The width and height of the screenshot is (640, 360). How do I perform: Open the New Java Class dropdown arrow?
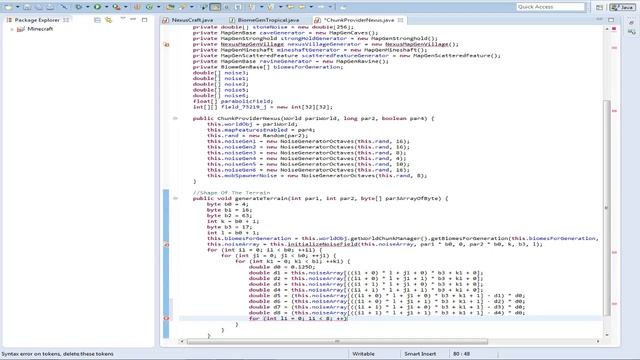pos(159,7)
